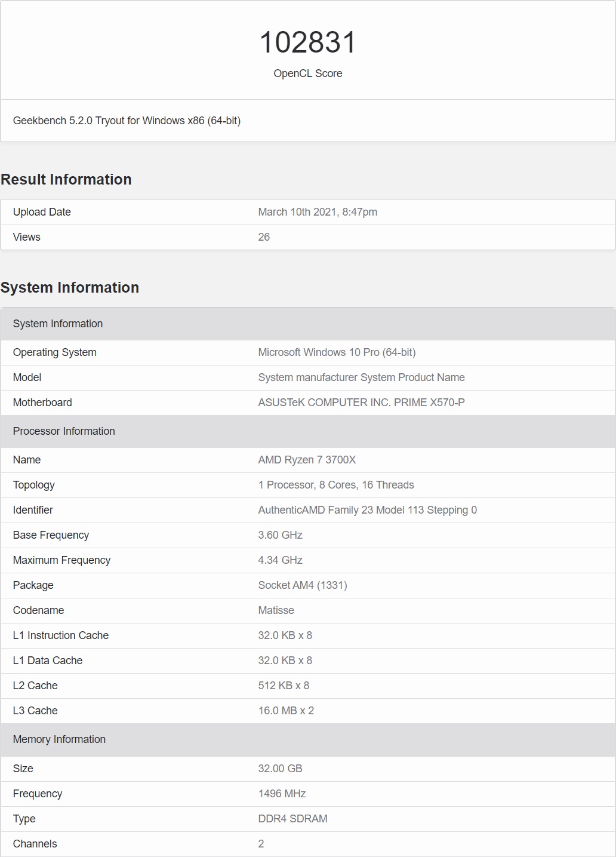Select Geekbench 5.2.0 Tryout version text

pos(127,121)
